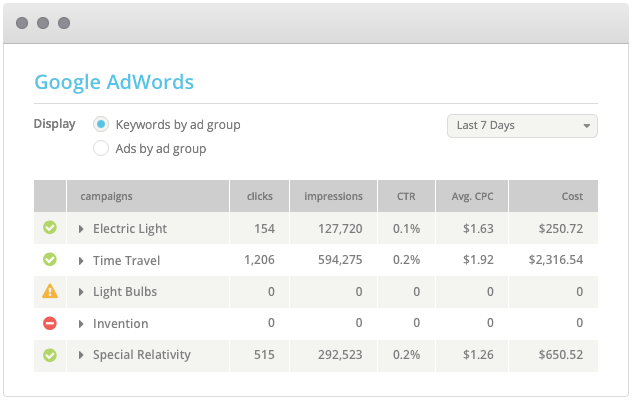Sort by the campaigns column header
632x400 pixels.
pyautogui.click(x=148, y=196)
